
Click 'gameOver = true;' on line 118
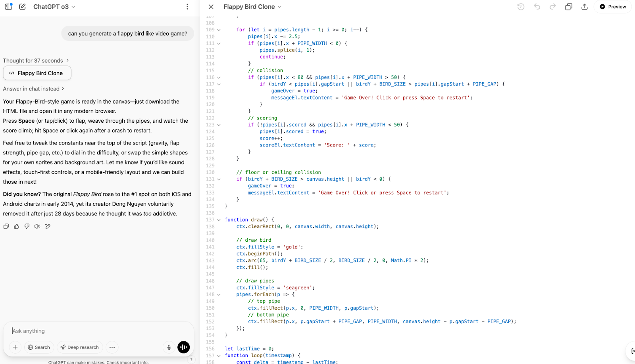pos(294,91)
